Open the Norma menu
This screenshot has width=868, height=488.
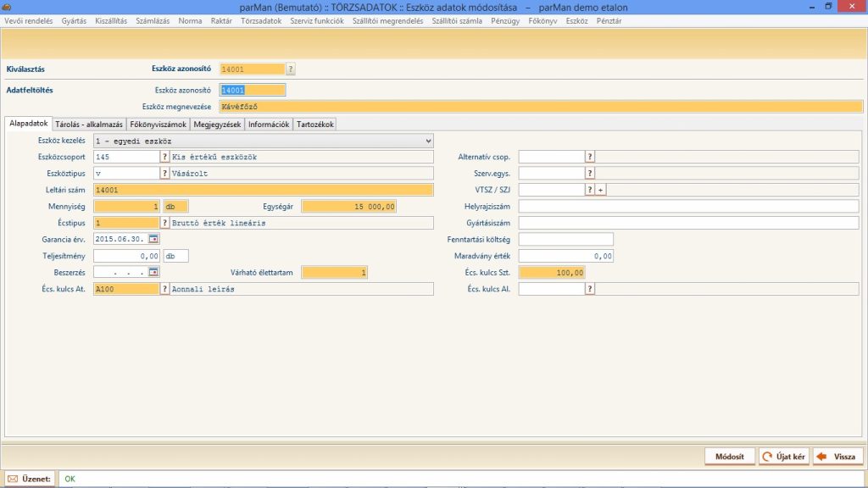pyautogui.click(x=190, y=21)
